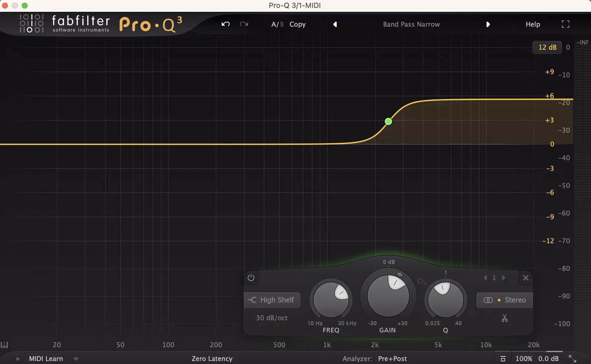
Task: Expand the MIDI Learn dropdown arrow
Action: [x=76, y=359]
